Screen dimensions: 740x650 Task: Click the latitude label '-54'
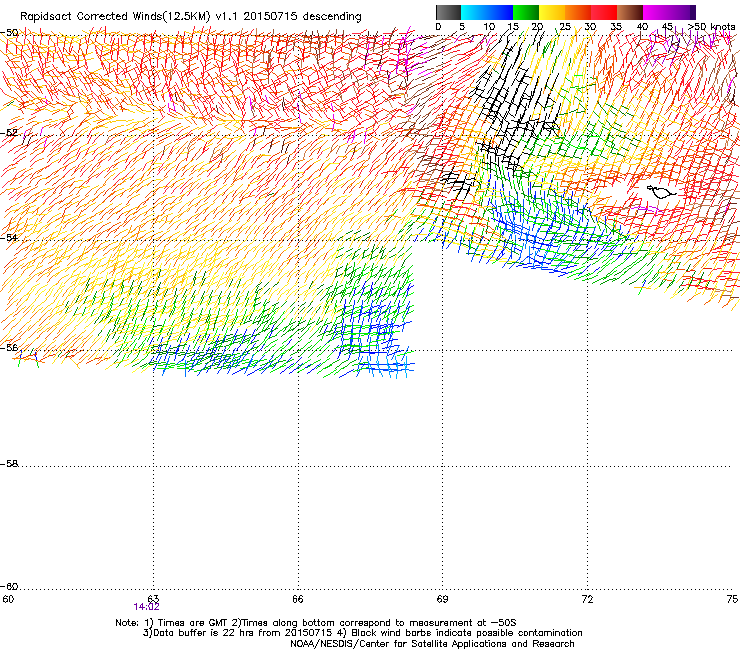click(x=9, y=237)
